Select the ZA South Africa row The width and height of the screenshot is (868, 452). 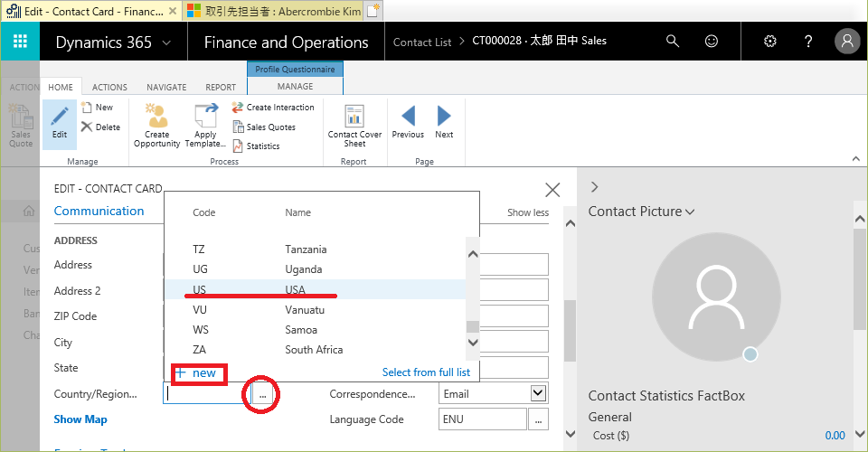[x=315, y=350]
